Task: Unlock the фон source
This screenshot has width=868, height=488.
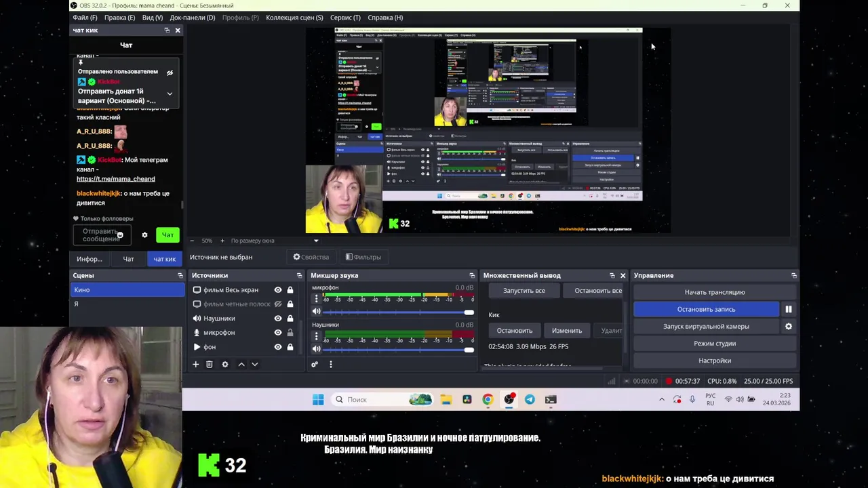Action: click(x=290, y=347)
